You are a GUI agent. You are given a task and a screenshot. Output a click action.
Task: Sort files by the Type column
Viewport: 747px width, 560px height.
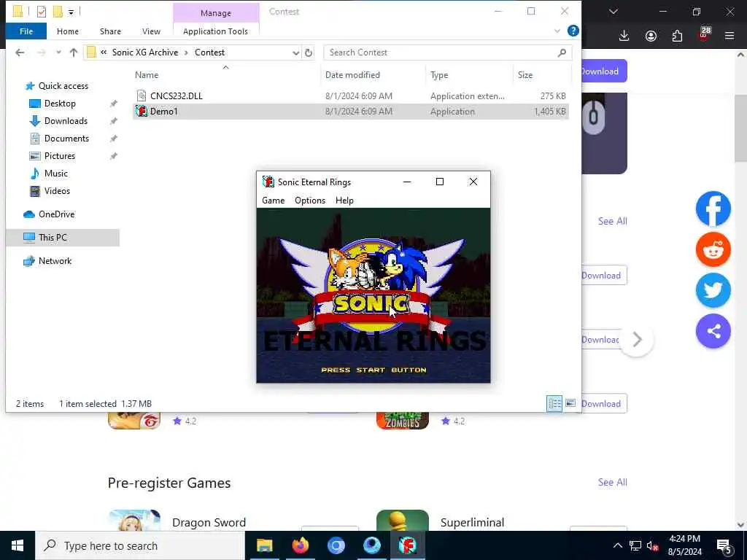click(439, 75)
